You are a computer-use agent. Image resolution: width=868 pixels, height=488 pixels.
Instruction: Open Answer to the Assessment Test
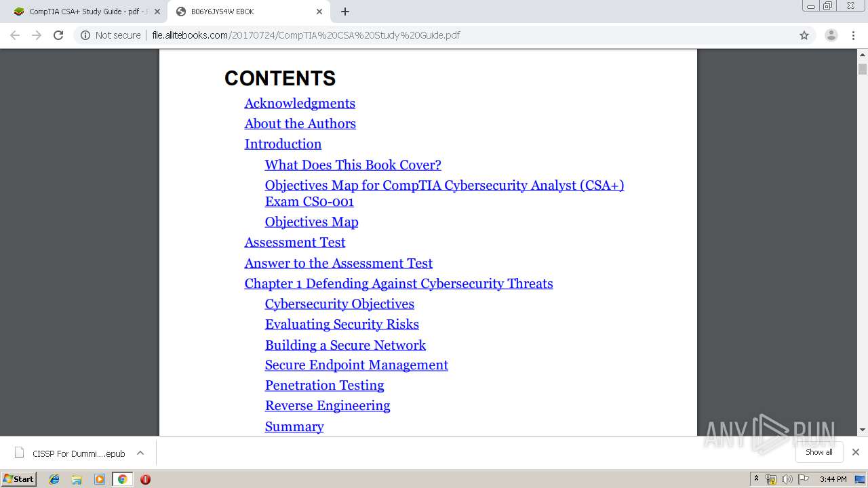[338, 263]
